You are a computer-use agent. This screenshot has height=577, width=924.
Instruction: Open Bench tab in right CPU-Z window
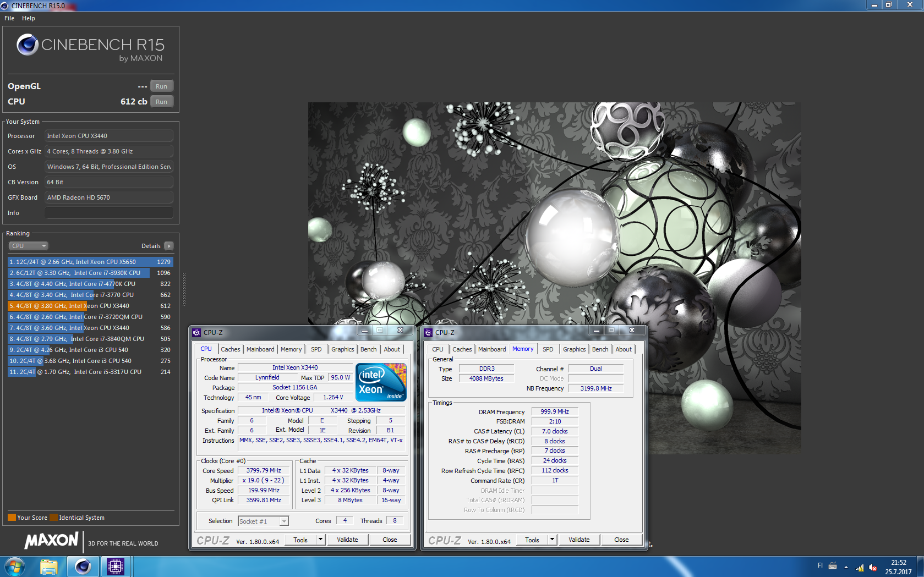pos(600,349)
